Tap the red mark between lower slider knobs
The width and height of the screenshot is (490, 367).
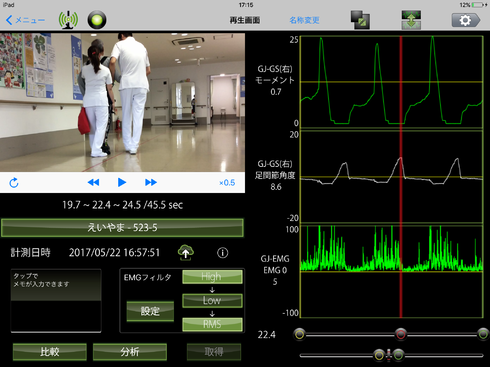pos(389,355)
